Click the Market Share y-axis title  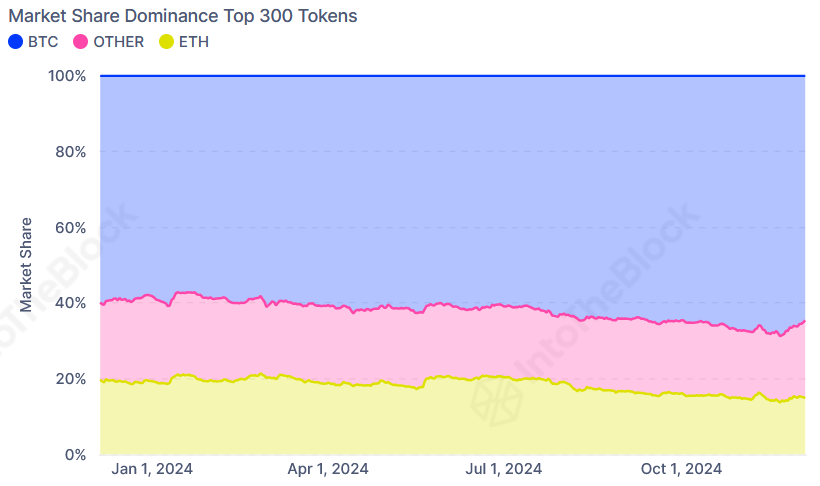pyautogui.click(x=26, y=265)
